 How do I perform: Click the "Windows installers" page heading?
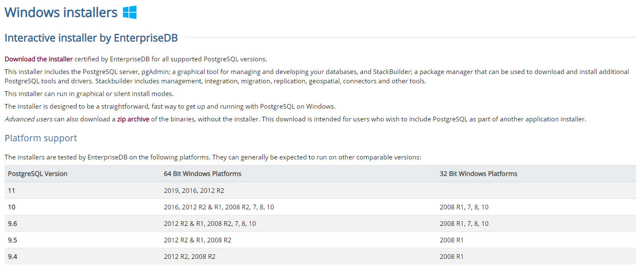[x=61, y=13]
